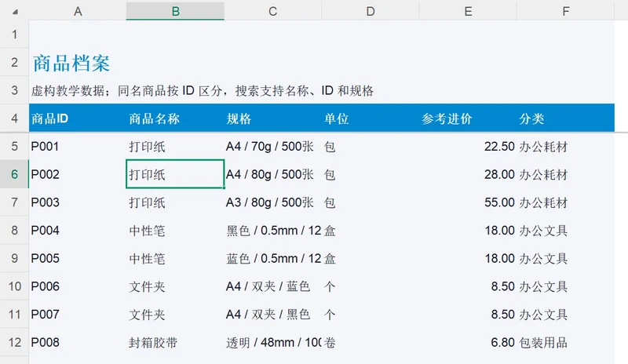Select row 12 header
The height and width of the screenshot is (364, 628).
click(14, 342)
